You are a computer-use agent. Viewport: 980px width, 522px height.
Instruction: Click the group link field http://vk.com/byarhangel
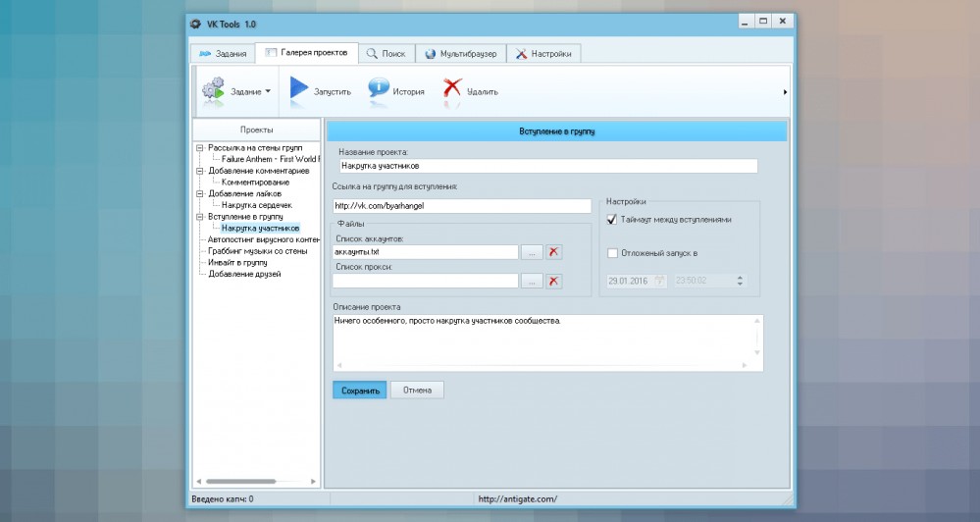[462, 206]
